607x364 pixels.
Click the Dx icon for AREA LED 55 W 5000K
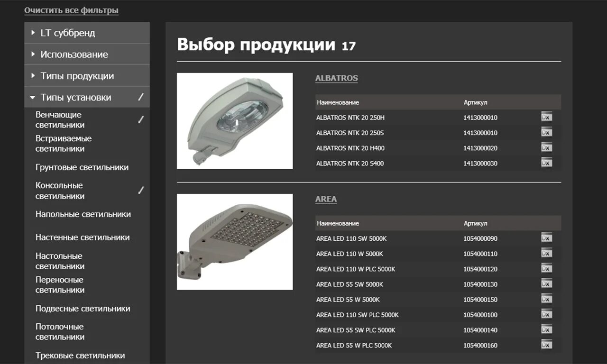tap(546, 299)
